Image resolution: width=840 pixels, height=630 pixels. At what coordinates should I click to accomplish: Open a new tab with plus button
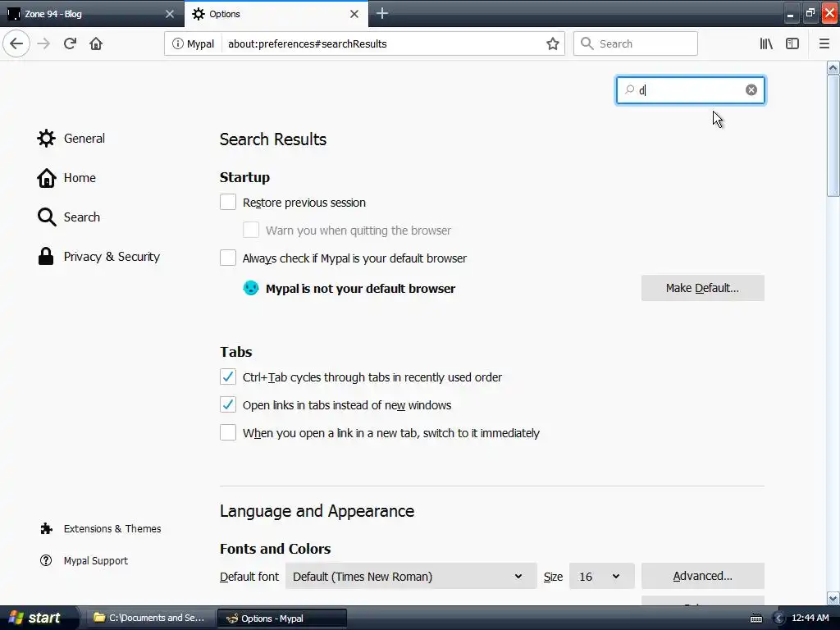382,13
